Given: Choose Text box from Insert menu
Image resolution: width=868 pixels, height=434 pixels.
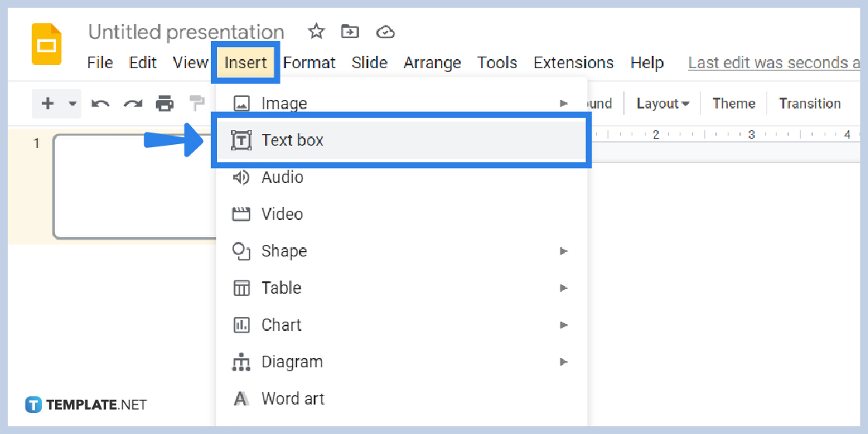Looking at the screenshot, I should tap(401, 140).
